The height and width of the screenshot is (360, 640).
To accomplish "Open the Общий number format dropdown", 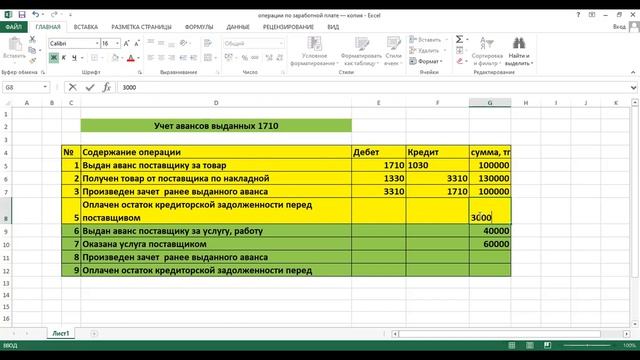I will 281,43.
